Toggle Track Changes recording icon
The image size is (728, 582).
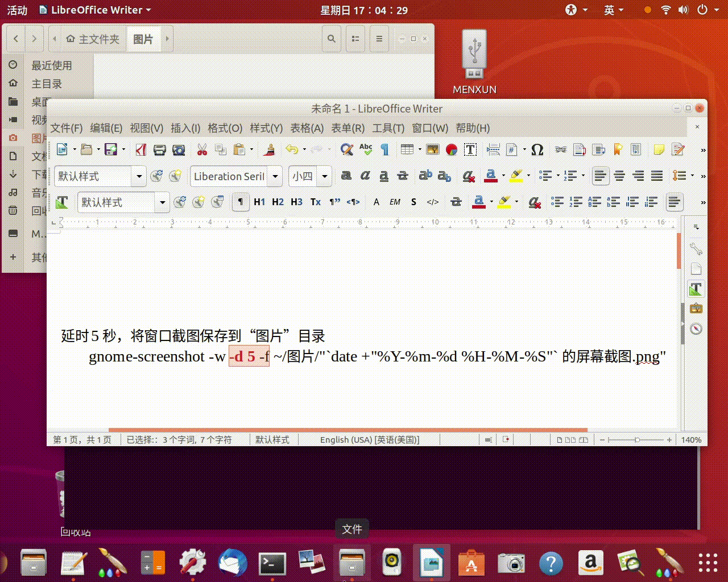pyautogui.click(x=678, y=149)
